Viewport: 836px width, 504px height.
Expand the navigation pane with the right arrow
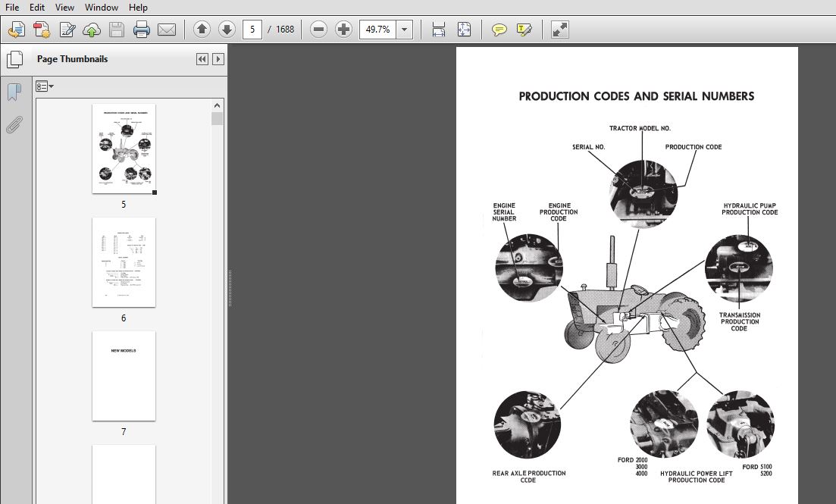coord(218,59)
